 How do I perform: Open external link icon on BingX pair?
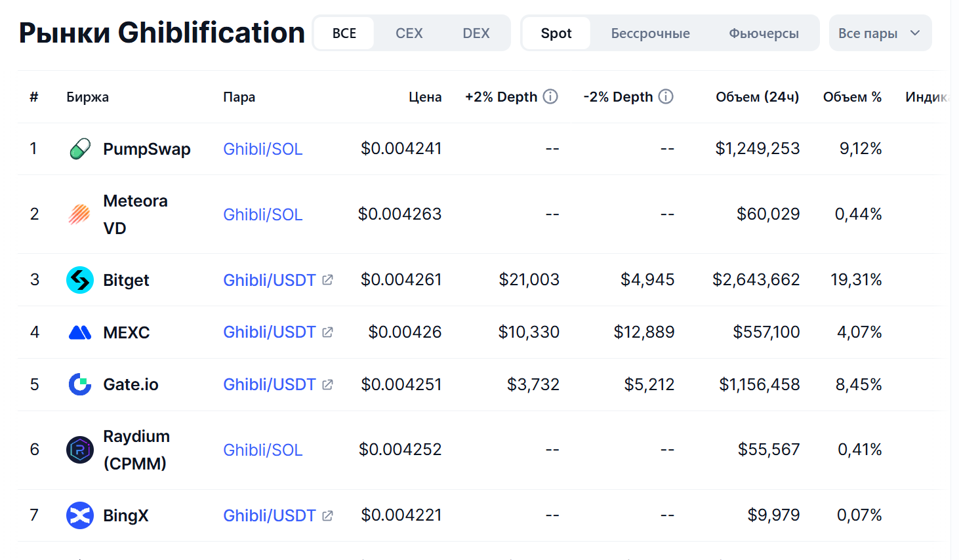tap(328, 515)
